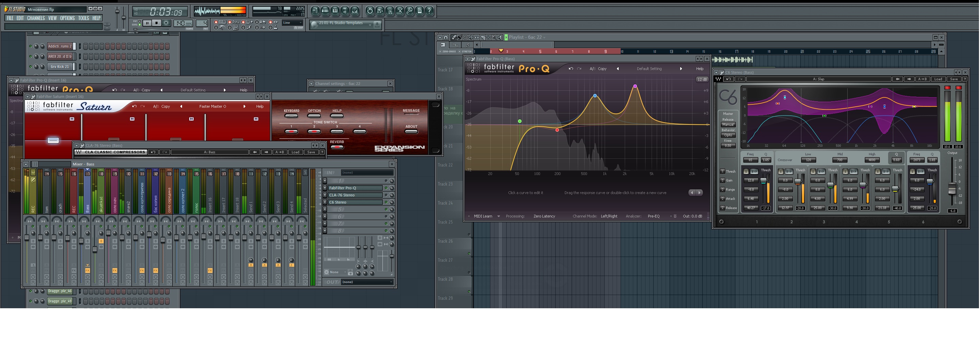980x348 pixels.
Task: Open the project info document icon
Action: pyautogui.click(x=419, y=11)
